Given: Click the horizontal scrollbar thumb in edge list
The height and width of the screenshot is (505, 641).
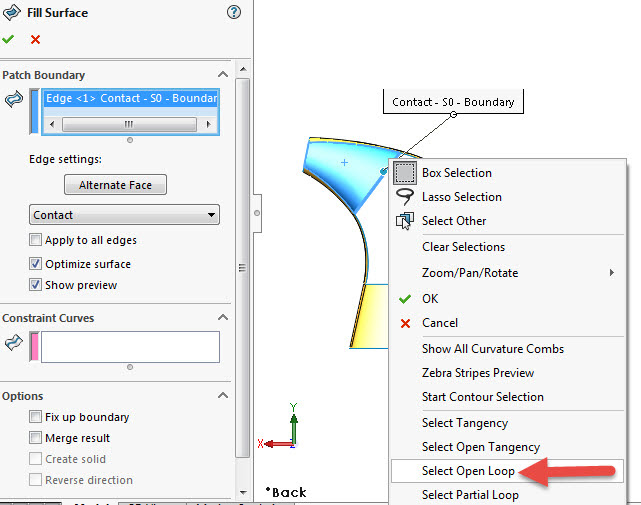Looking at the screenshot, I should coord(129,124).
